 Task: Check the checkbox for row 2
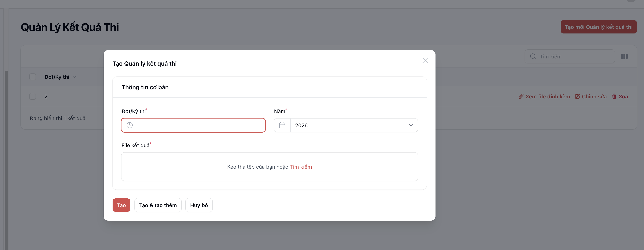33,96
